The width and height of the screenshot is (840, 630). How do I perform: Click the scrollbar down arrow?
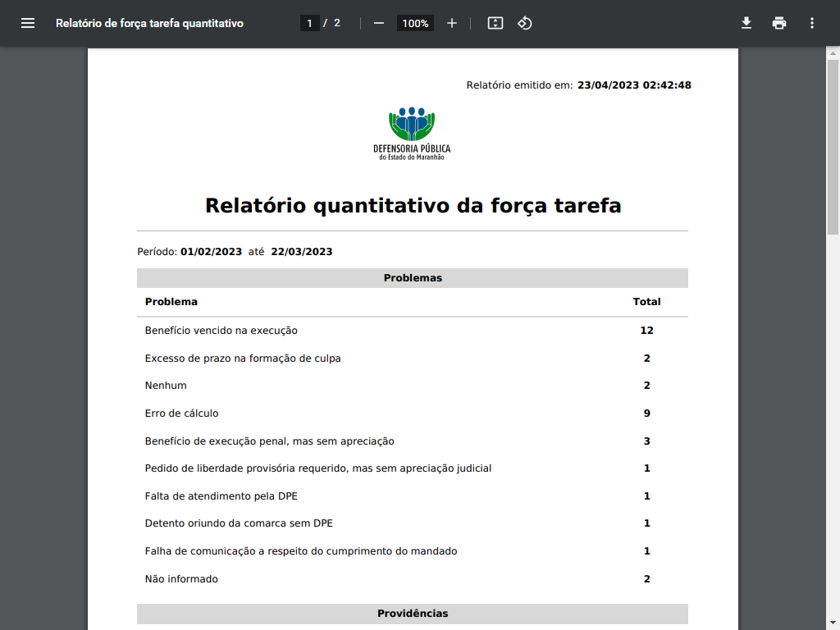tap(833, 623)
